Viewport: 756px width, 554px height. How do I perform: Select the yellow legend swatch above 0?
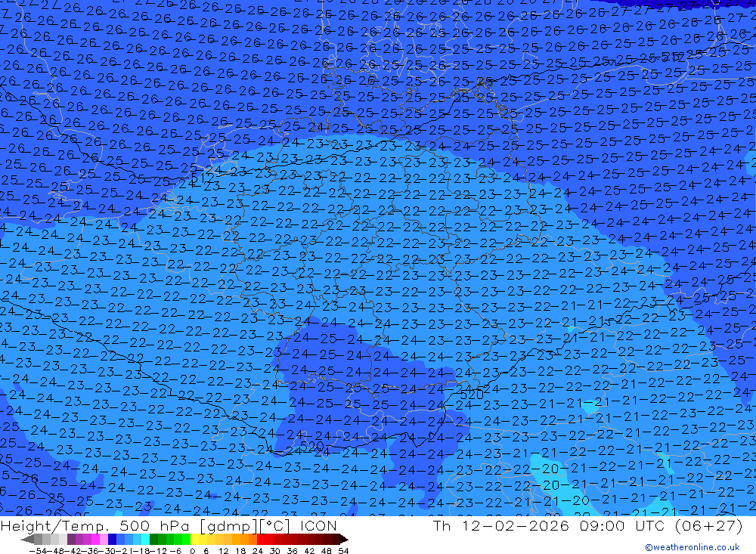coord(195,539)
